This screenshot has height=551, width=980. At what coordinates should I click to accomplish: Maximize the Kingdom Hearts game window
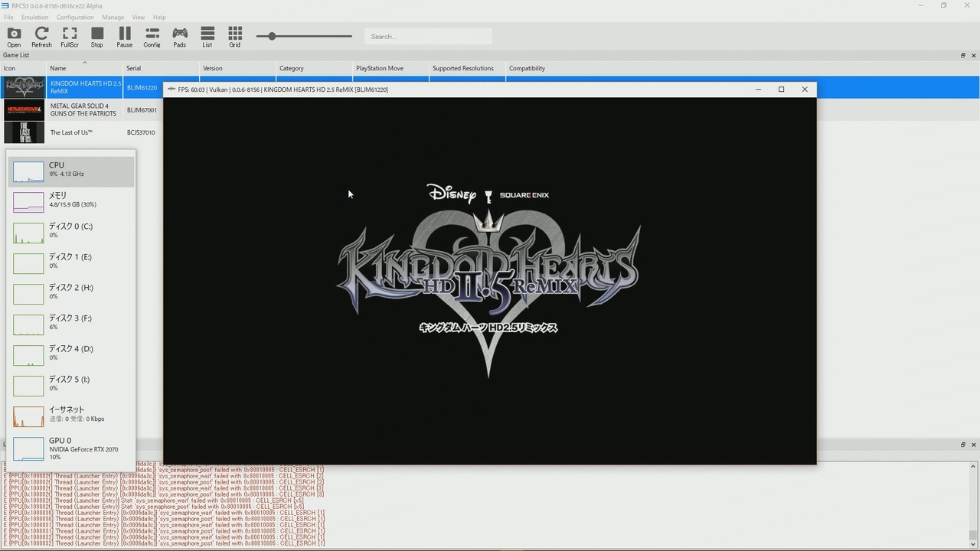click(781, 90)
